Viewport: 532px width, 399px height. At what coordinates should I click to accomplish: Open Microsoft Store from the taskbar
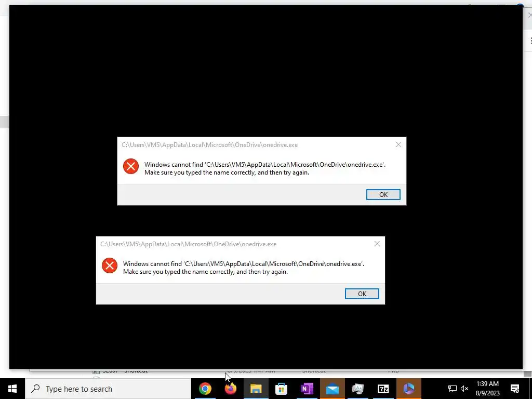(281, 389)
